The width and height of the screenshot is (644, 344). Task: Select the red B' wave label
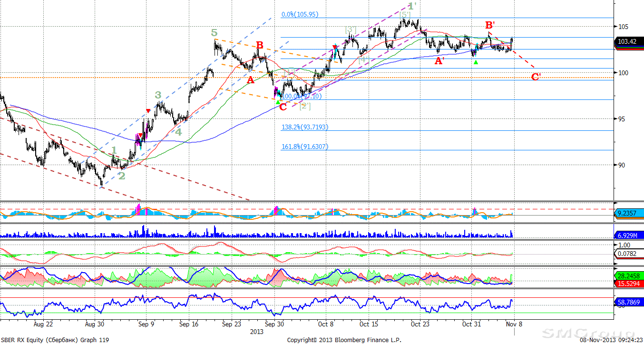(490, 25)
